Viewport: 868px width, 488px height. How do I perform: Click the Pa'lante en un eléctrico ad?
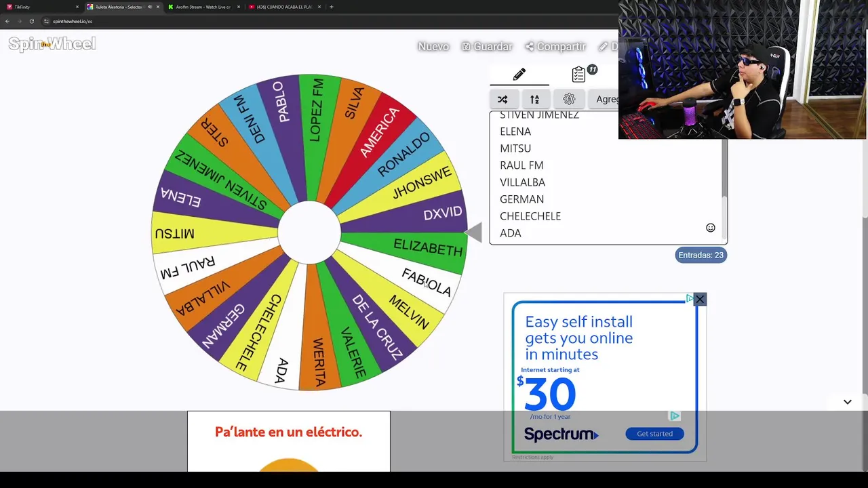coord(289,441)
